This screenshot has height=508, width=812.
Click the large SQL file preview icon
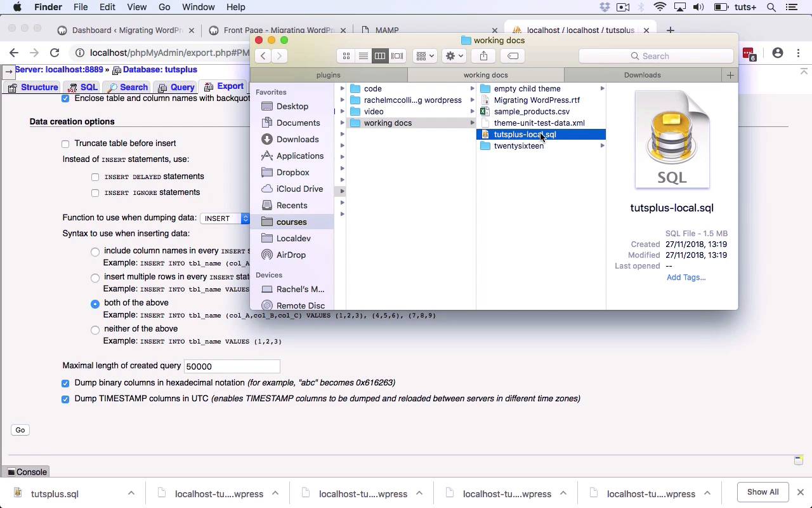pyautogui.click(x=672, y=140)
